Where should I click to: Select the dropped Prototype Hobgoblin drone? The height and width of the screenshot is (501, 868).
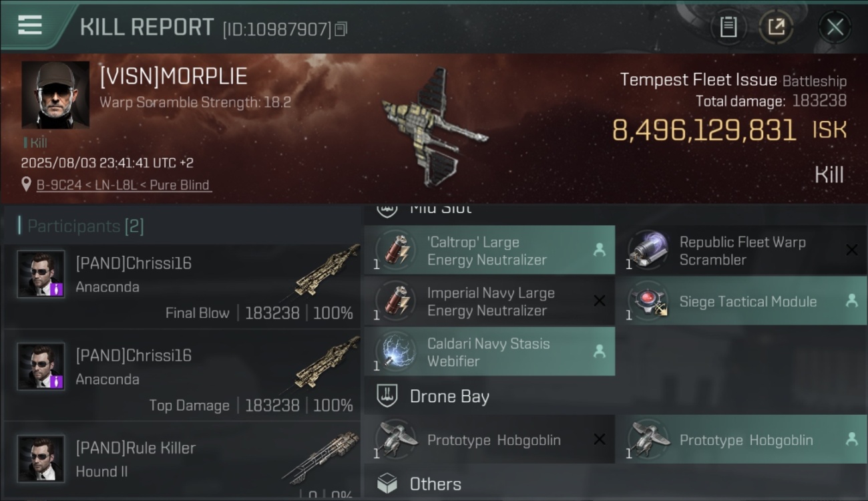[742, 440]
